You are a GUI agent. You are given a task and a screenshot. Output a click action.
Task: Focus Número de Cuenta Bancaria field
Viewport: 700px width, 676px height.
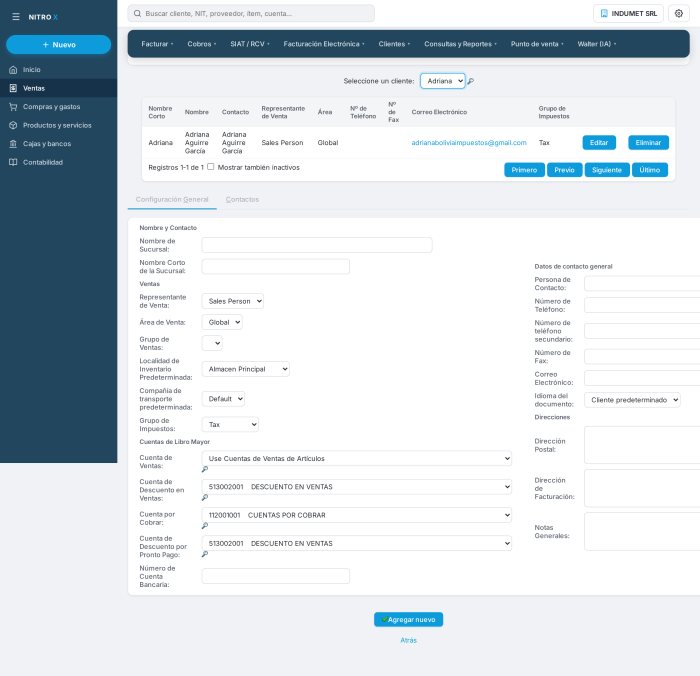[x=275, y=576]
